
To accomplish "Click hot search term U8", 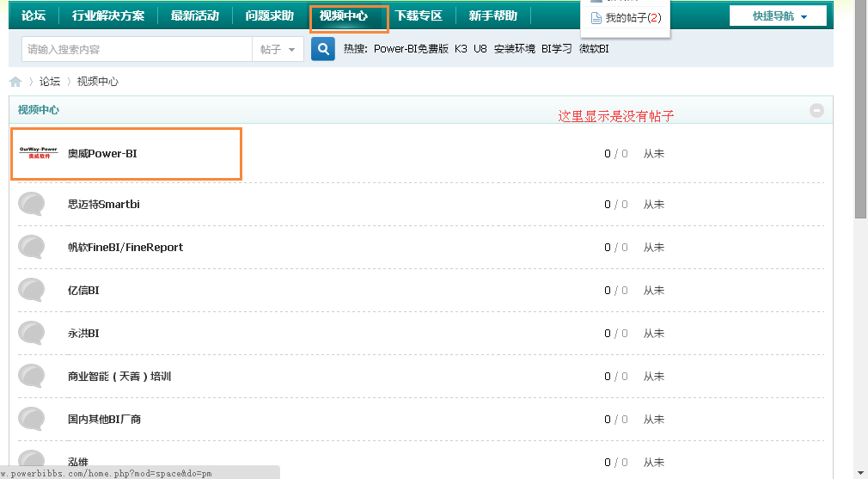I will (480, 49).
